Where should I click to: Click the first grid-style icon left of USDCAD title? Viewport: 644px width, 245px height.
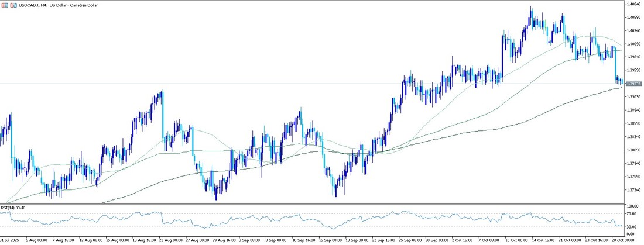(x=5, y=4)
